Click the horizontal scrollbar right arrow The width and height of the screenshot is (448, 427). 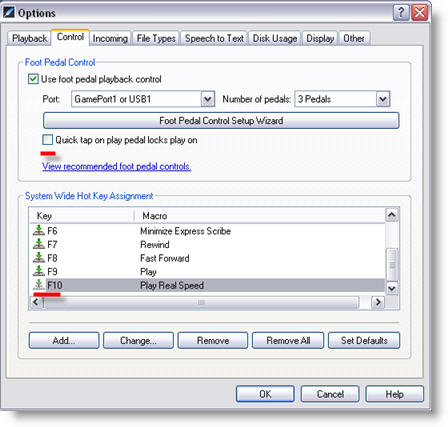click(378, 302)
